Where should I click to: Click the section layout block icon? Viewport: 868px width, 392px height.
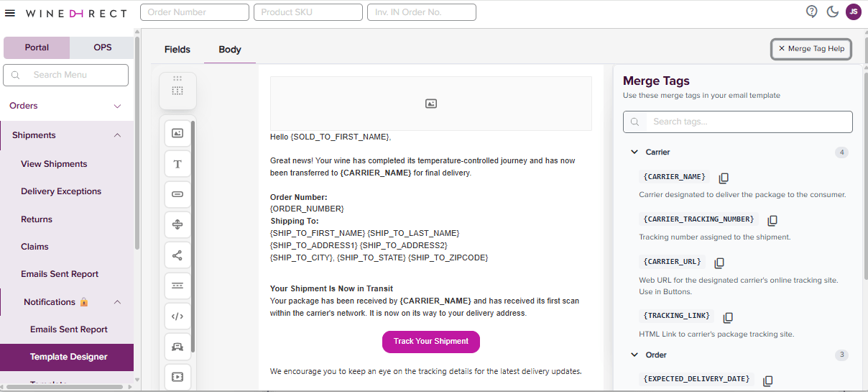[177, 91]
